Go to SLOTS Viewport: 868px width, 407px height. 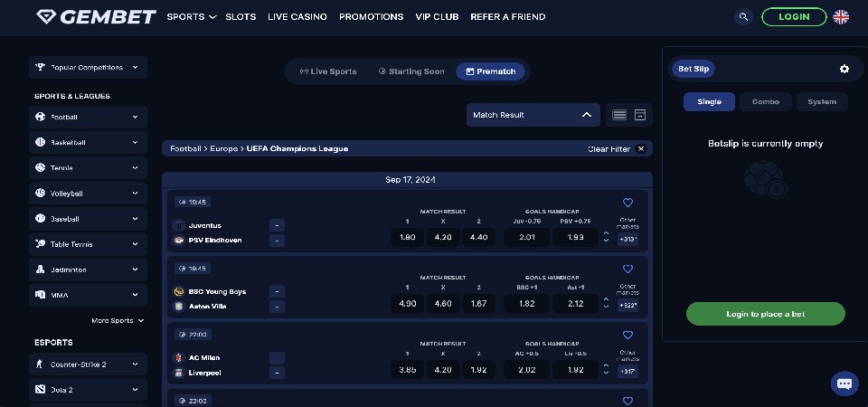pos(241,17)
